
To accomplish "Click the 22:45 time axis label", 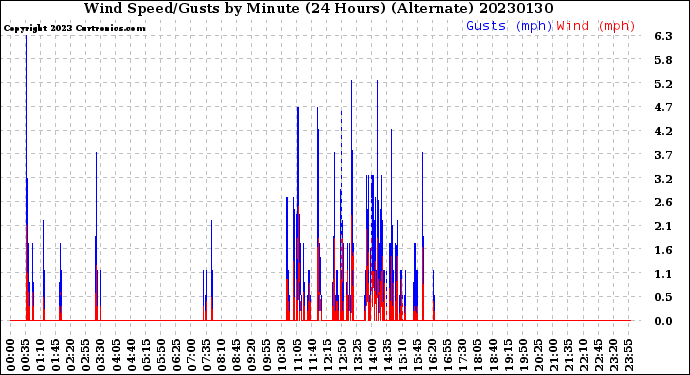I will [598, 355].
